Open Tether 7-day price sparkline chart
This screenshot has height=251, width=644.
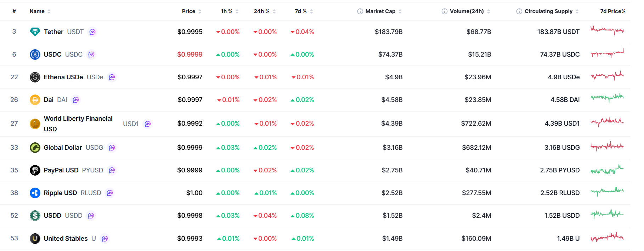(607, 30)
